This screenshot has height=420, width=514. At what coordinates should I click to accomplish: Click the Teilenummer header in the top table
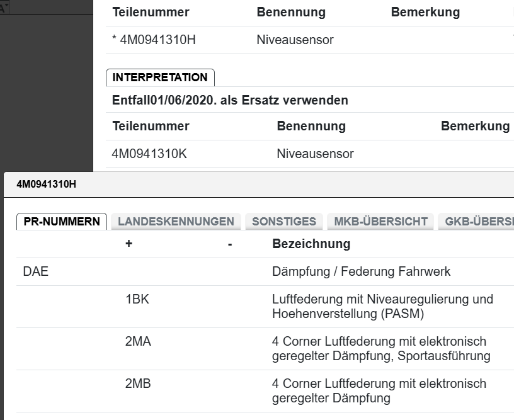[x=151, y=13]
